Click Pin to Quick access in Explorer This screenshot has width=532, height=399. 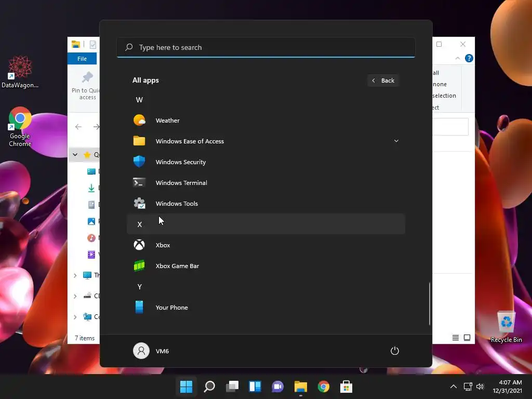point(86,86)
